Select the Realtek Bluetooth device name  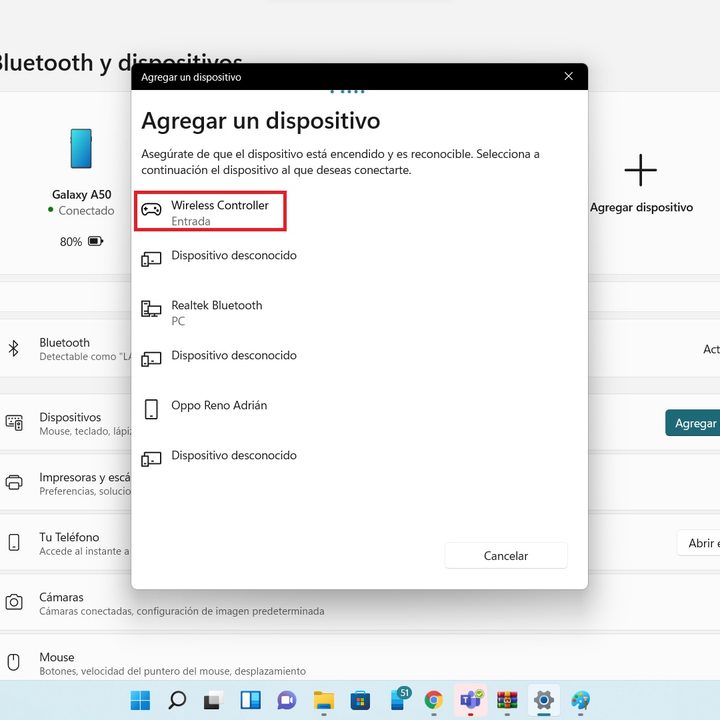217,305
